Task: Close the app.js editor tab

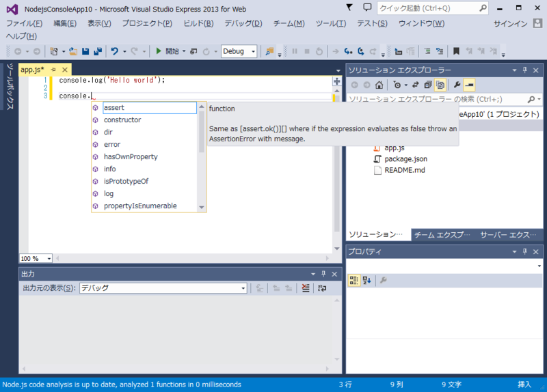Action: click(65, 70)
